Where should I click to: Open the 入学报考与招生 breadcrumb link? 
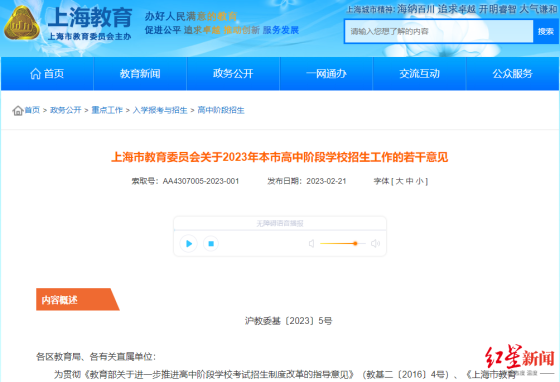point(160,110)
